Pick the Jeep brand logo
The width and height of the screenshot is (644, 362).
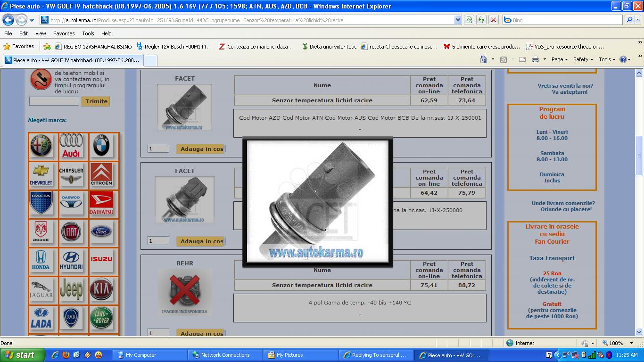point(71,289)
